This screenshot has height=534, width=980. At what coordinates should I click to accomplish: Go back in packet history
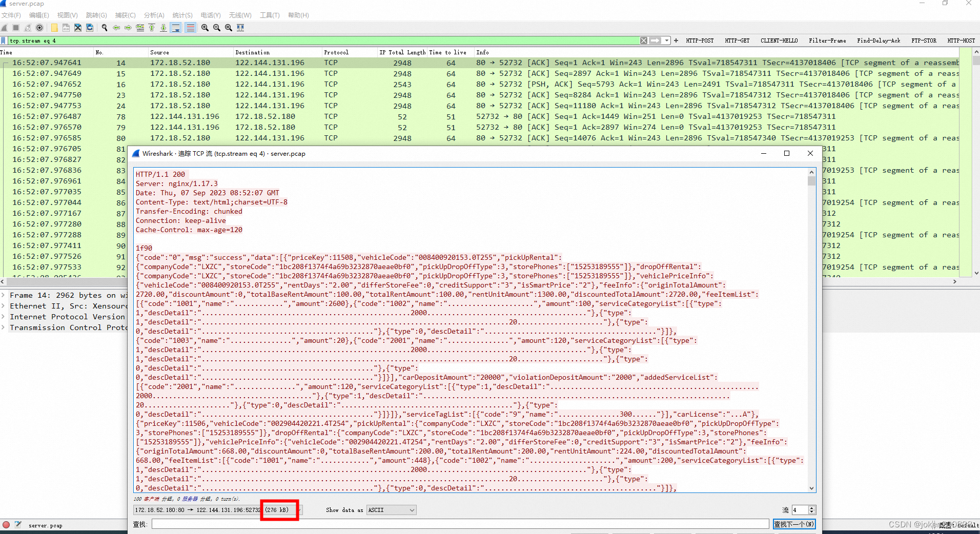(x=116, y=28)
